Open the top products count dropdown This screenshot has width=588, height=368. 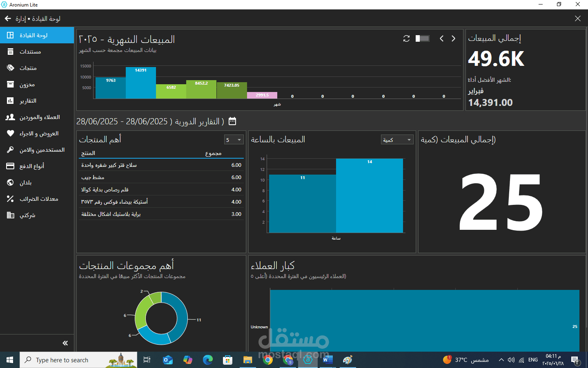(x=234, y=140)
